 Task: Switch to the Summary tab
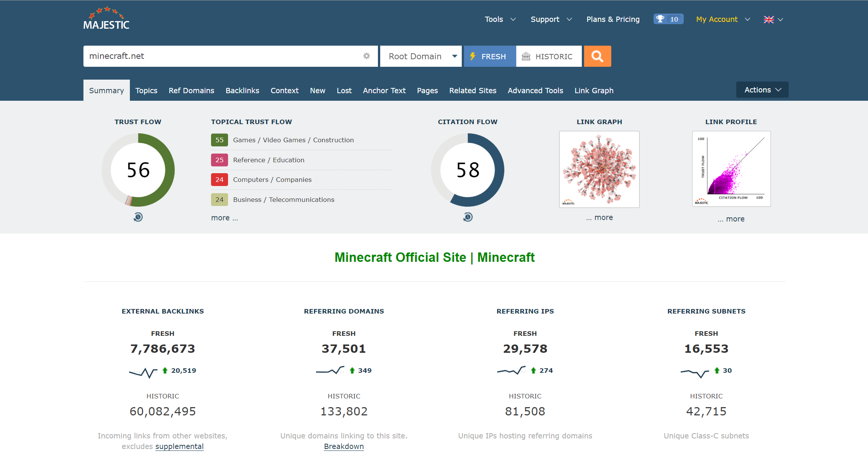[106, 91]
